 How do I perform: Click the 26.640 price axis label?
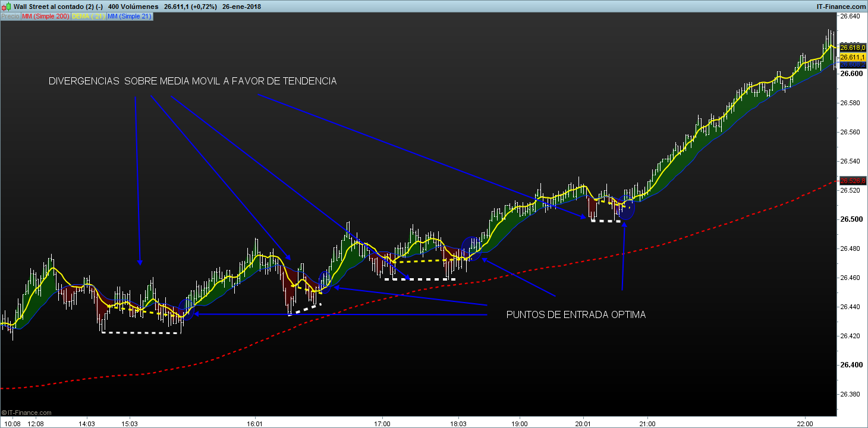click(850, 16)
